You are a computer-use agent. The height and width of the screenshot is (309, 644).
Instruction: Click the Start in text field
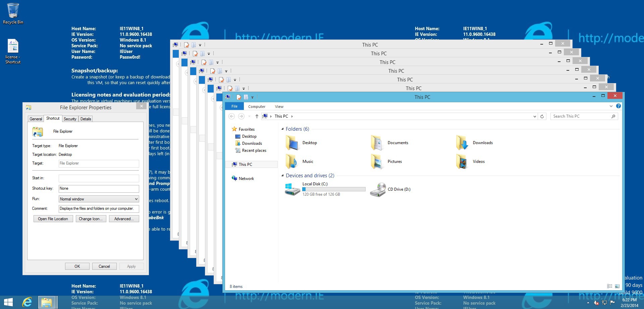99,178
